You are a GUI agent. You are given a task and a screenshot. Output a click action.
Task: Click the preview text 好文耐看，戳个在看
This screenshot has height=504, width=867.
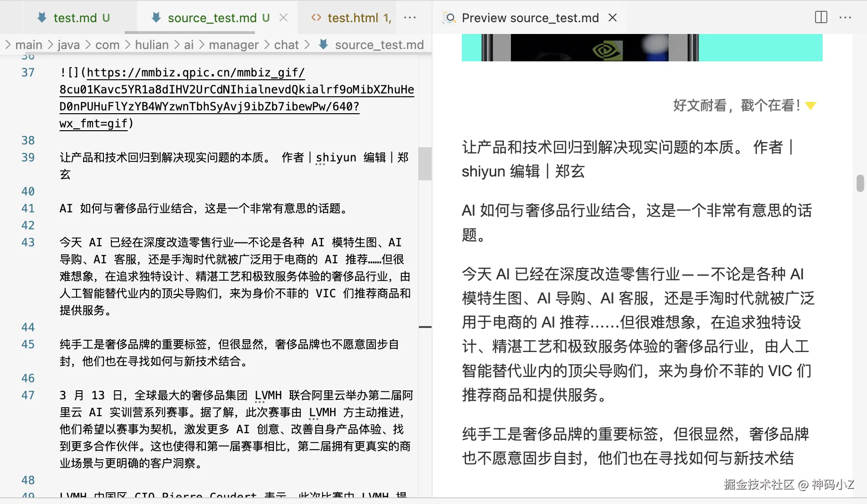click(x=737, y=106)
